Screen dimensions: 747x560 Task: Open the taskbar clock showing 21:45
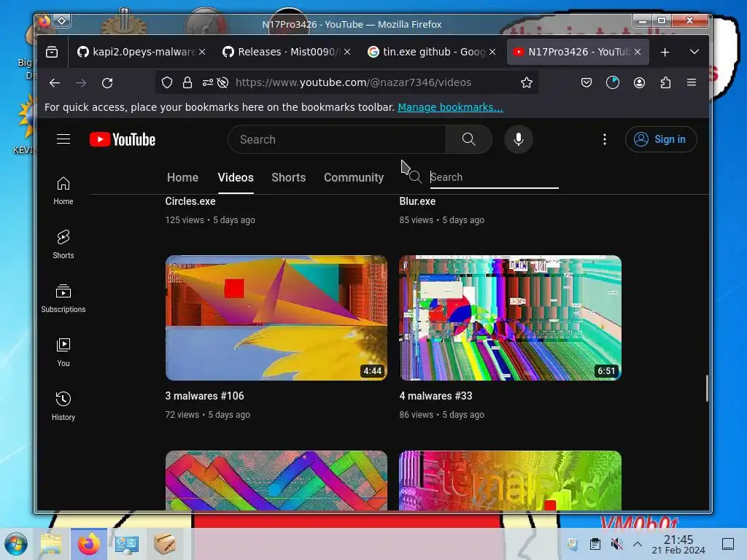[x=678, y=544]
